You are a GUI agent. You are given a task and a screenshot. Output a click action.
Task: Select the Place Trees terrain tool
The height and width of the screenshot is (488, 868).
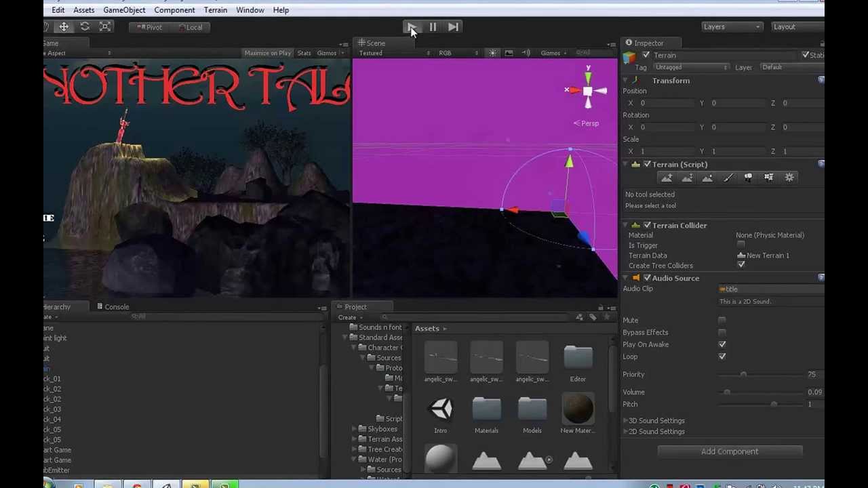tap(748, 178)
